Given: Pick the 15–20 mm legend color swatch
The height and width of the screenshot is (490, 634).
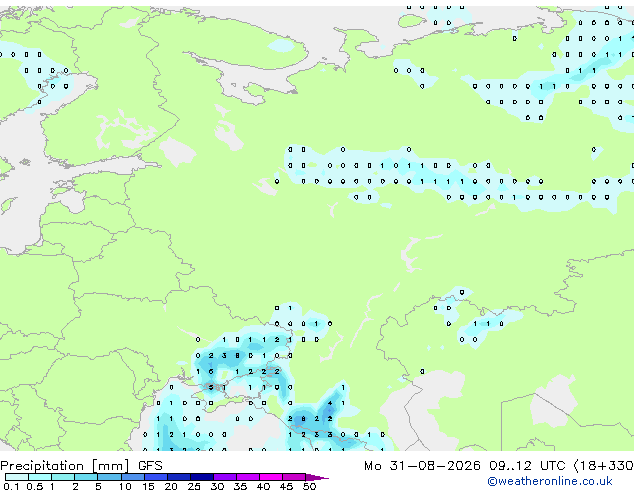Looking at the screenshot, I should coord(156,477).
